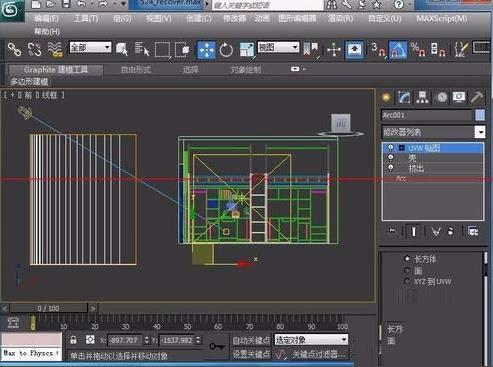Open the 工具(T) menu
This screenshot has height=367, width=493.
tap(86, 19)
